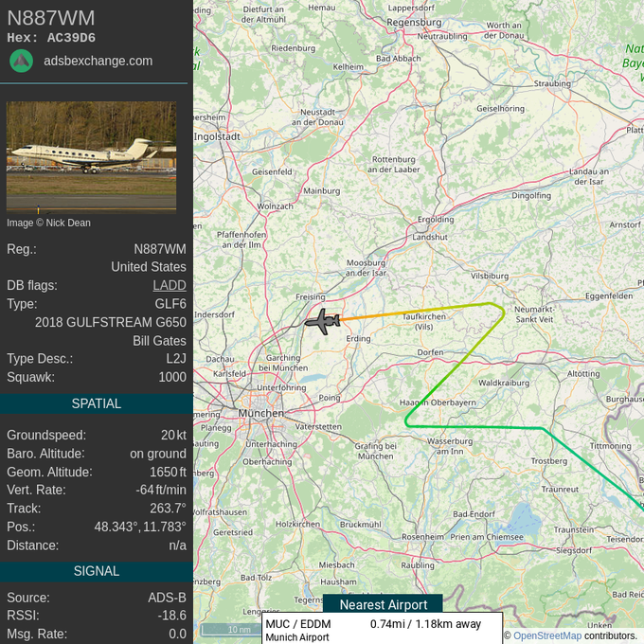Viewport: 644px width, 644px height.
Task: Click the Nearest Airport header tab
Action: coord(384,604)
